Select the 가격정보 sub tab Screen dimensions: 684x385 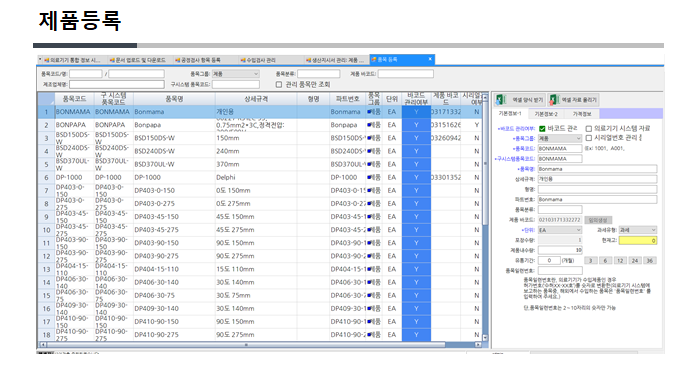coord(582,114)
